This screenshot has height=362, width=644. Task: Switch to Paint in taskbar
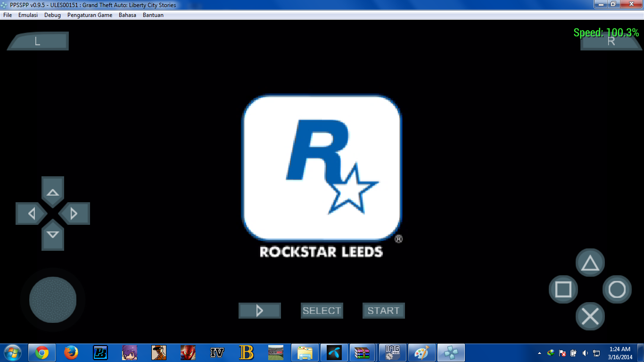421,353
